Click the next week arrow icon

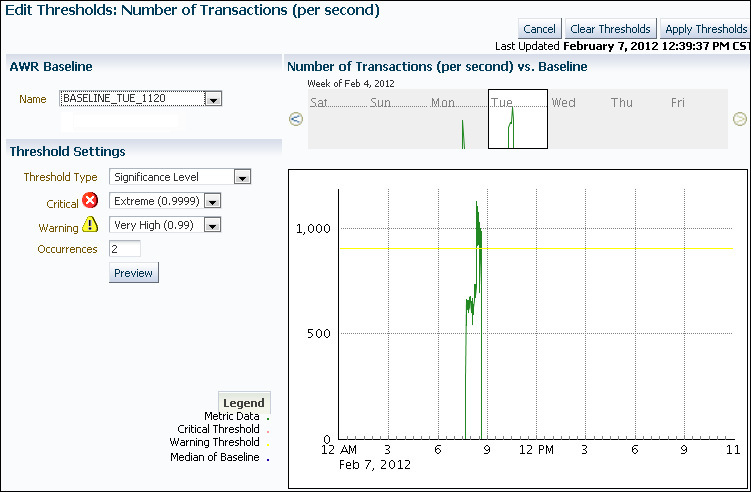739,119
